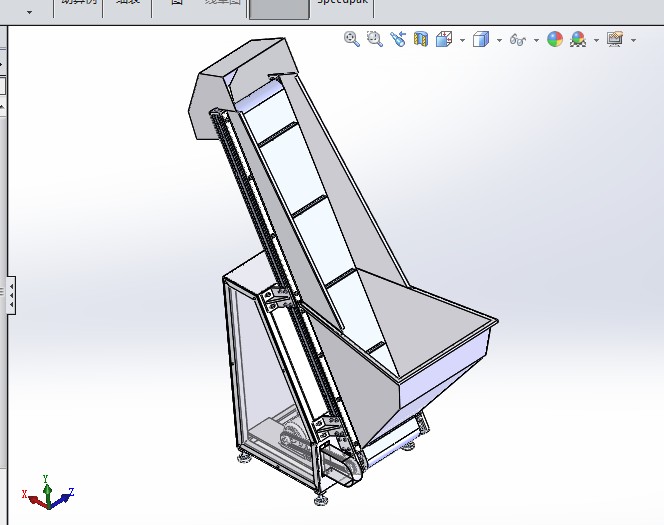Click the left panel collapse handle arrows
664x525 pixels.
pyautogui.click(x=11, y=295)
